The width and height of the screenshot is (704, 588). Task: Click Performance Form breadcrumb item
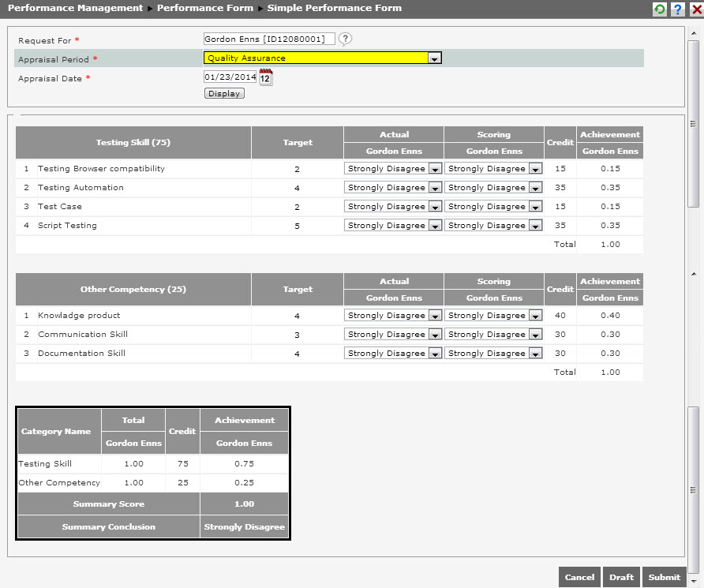pyautogui.click(x=205, y=8)
